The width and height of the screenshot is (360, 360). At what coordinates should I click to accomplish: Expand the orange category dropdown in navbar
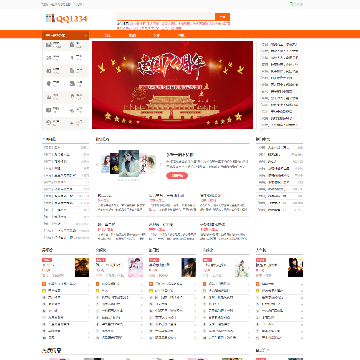(x=66, y=35)
